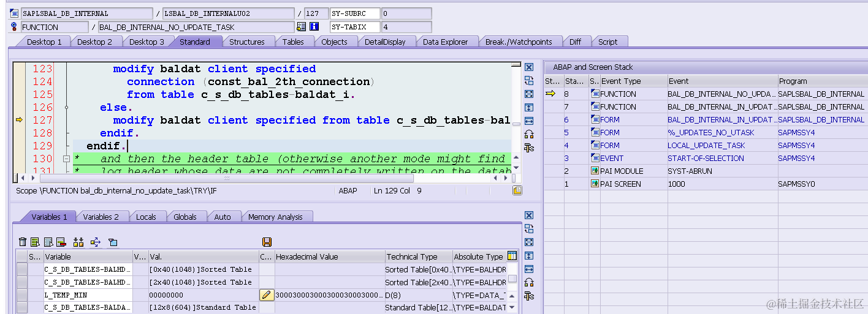Open the Tables tab

[x=293, y=42]
